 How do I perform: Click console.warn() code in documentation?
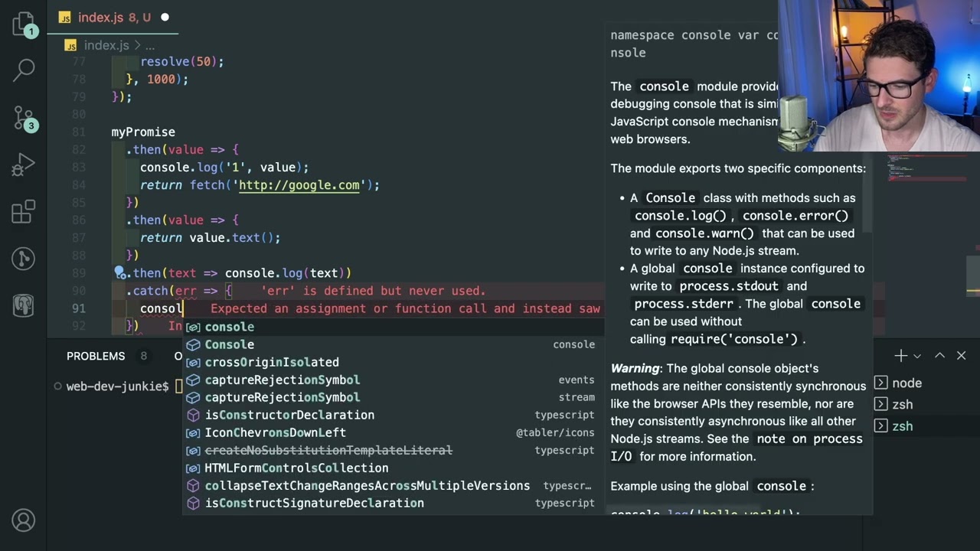click(705, 233)
